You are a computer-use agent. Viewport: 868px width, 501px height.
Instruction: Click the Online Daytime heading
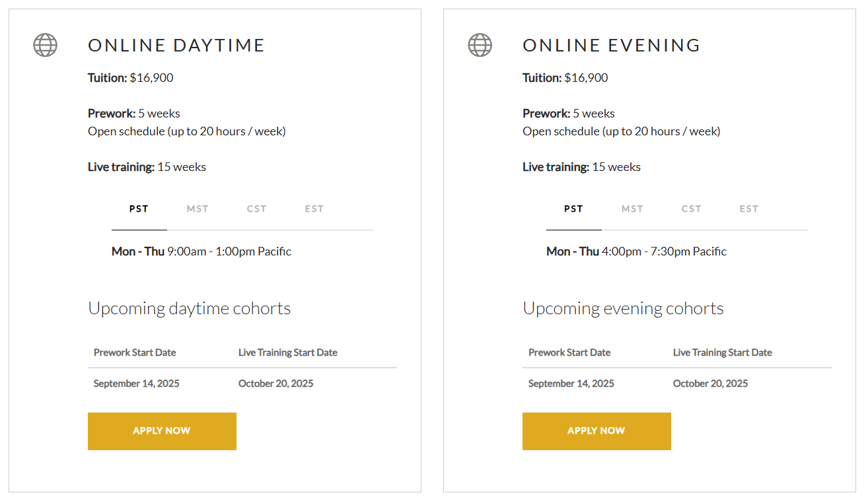(176, 46)
